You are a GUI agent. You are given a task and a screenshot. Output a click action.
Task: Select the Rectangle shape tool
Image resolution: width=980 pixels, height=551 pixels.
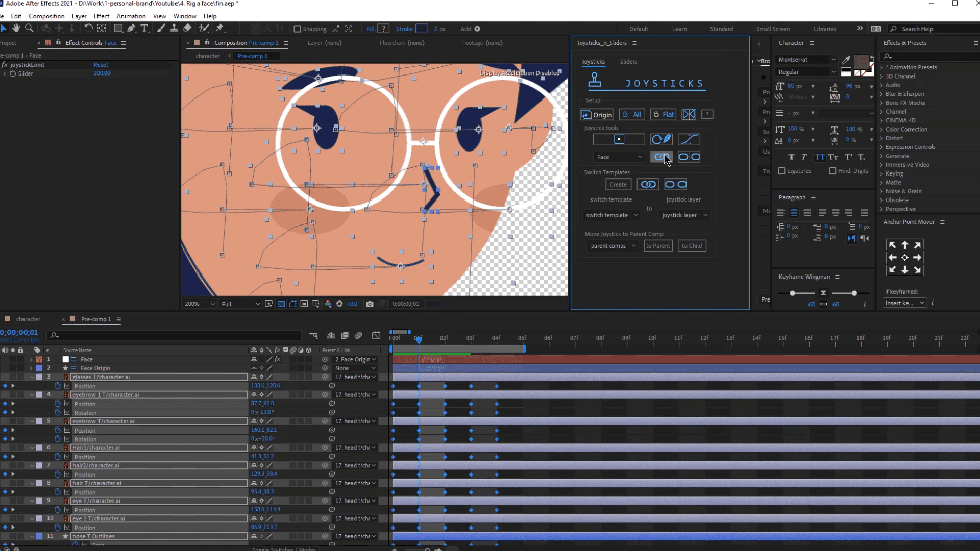click(118, 29)
